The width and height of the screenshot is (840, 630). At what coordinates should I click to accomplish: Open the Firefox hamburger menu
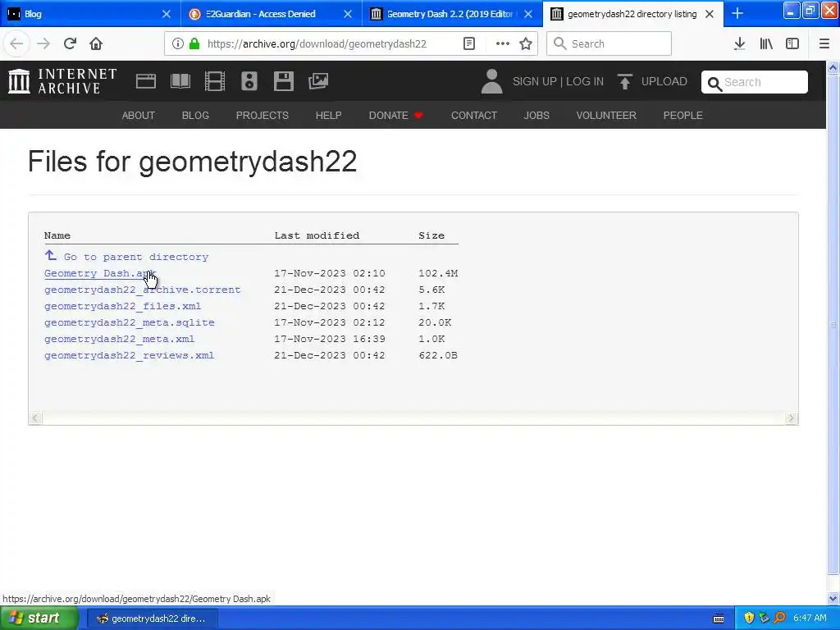[824, 44]
